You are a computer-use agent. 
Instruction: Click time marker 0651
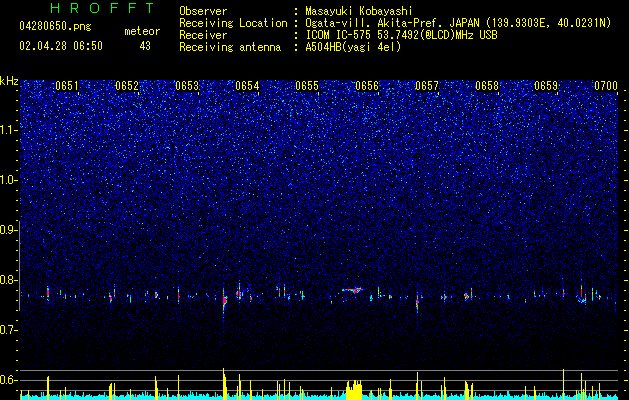pyautogui.click(x=67, y=86)
